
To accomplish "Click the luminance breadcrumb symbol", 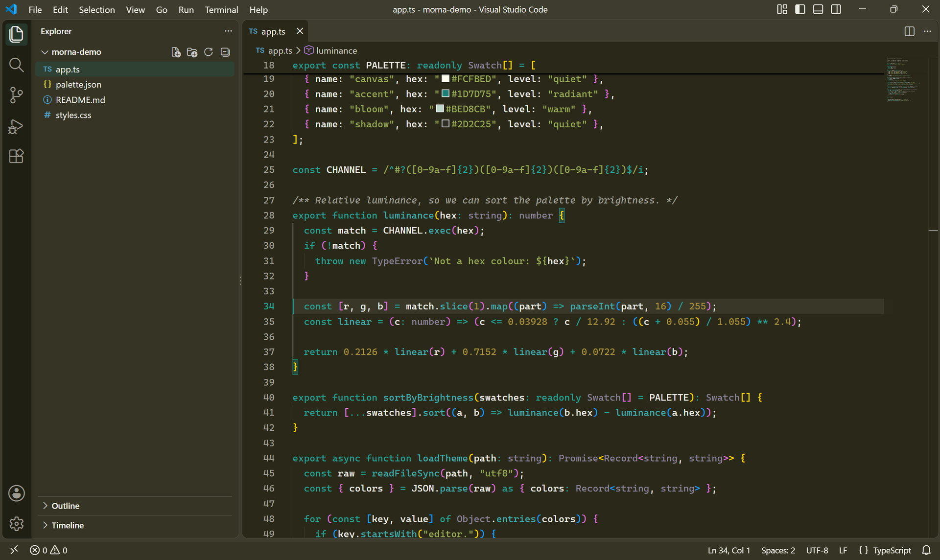I will pos(331,50).
